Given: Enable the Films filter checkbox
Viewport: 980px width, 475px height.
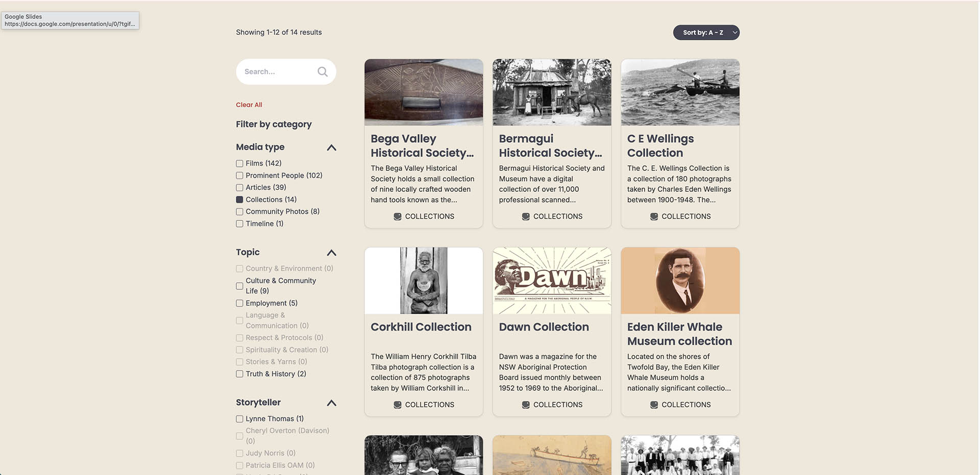Looking at the screenshot, I should [239, 163].
